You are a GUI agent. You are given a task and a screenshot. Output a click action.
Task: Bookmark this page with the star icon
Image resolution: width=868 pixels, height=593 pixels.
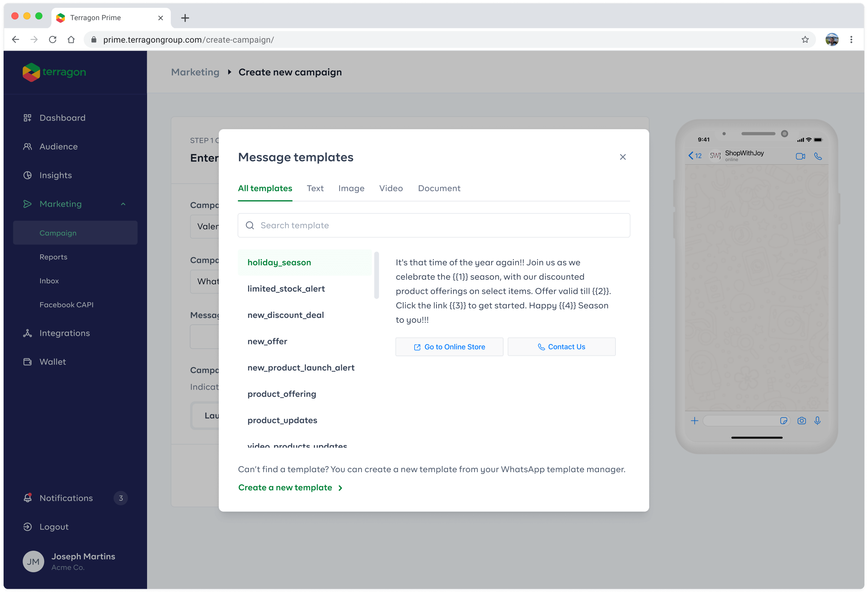tap(805, 39)
